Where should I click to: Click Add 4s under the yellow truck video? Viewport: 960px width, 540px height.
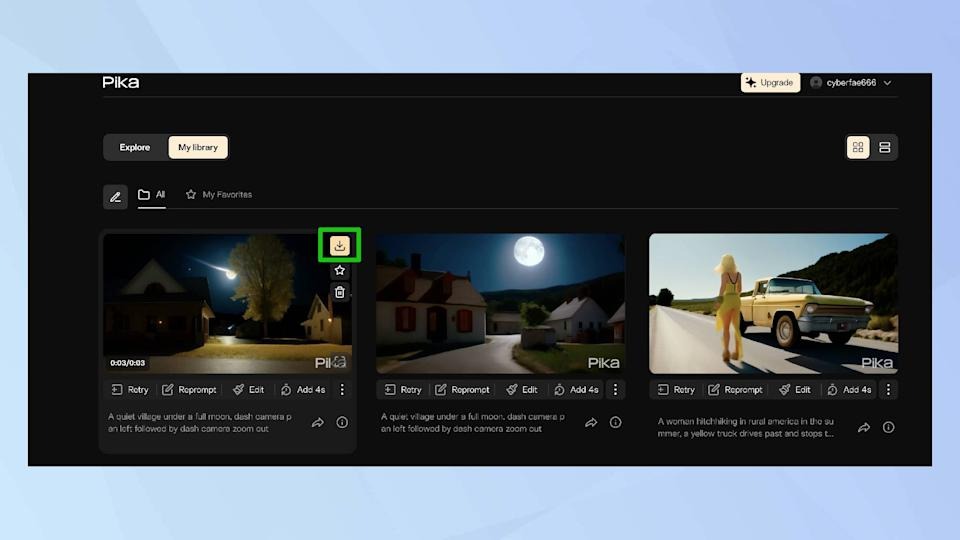(849, 390)
